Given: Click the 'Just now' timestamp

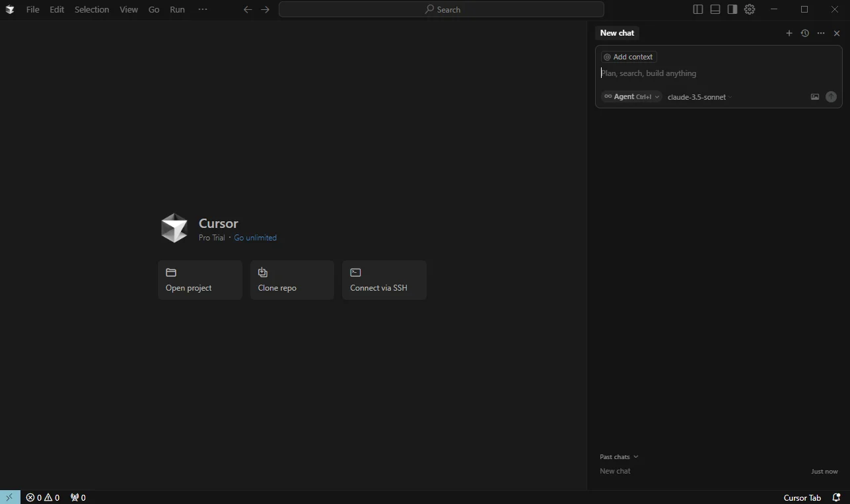Looking at the screenshot, I should click(824, 472).
